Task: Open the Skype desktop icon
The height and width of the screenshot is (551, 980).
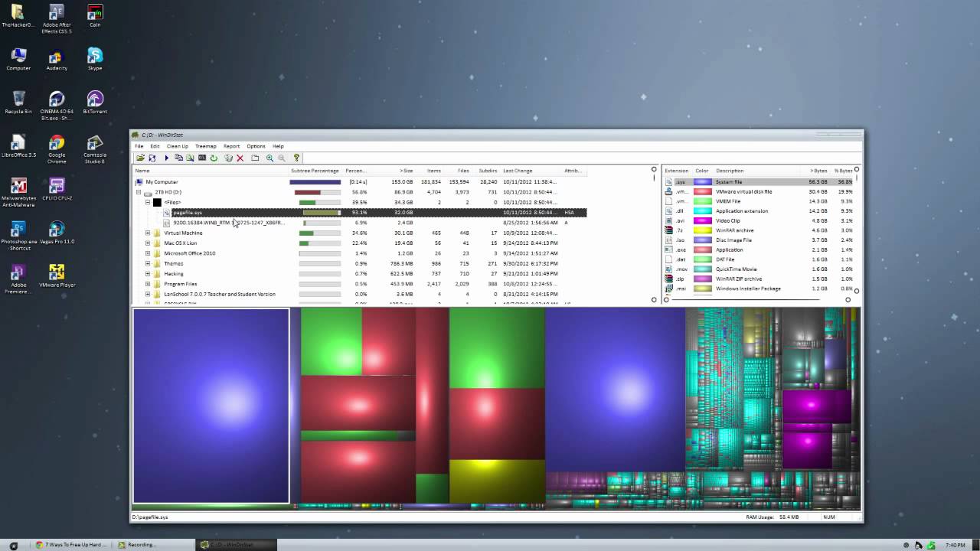Action: pos(95,59)
